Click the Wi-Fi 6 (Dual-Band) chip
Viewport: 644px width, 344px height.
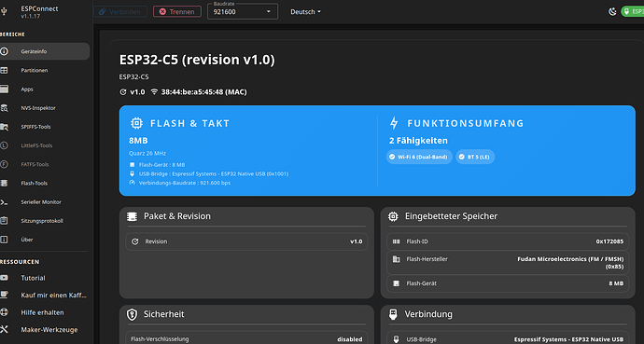(x=419, y=157)
